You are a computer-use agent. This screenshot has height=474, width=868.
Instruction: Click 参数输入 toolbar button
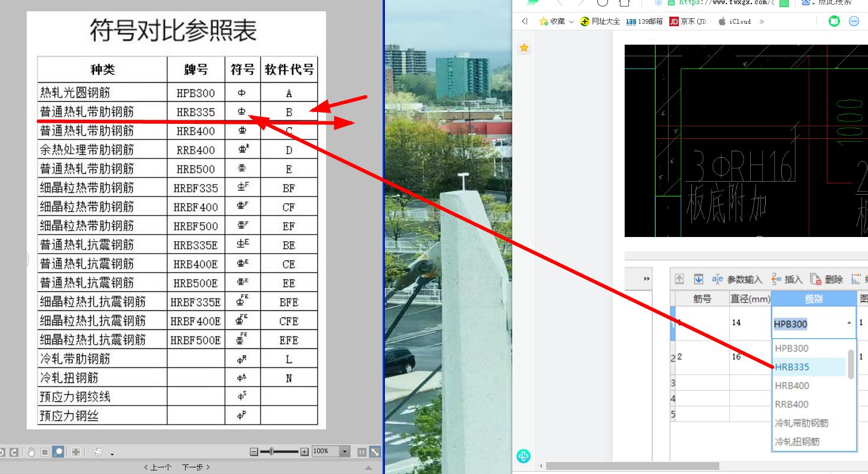click(737, 279)
